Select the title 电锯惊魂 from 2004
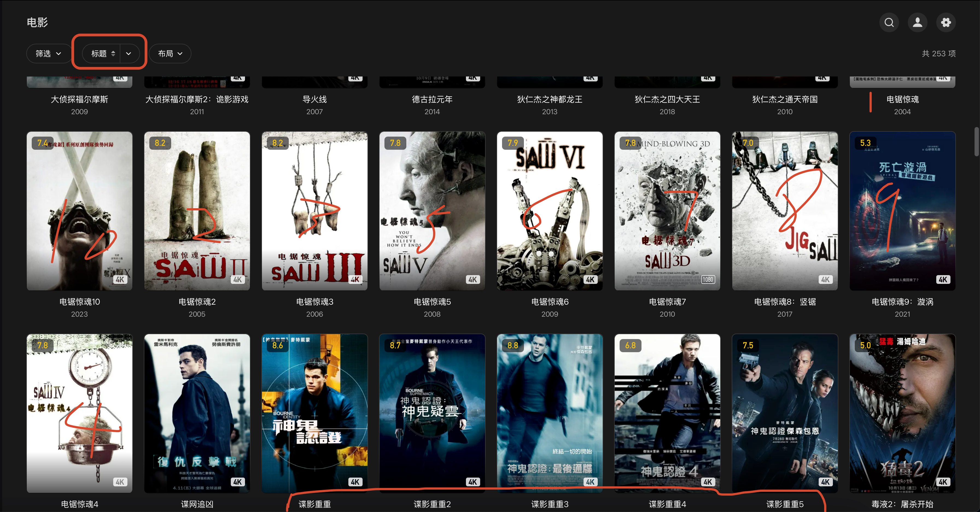The height and width of the screenshot is (512, 980). point(902,100)
